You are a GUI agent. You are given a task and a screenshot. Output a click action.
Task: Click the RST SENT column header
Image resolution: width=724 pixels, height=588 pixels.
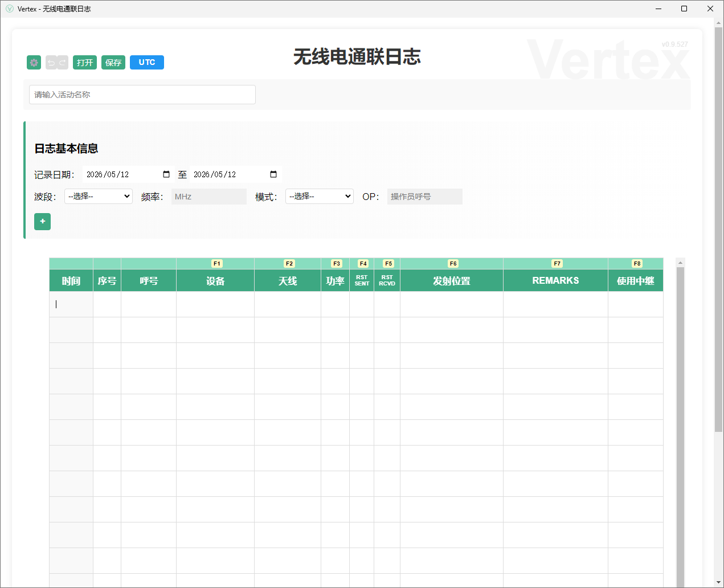362,281
